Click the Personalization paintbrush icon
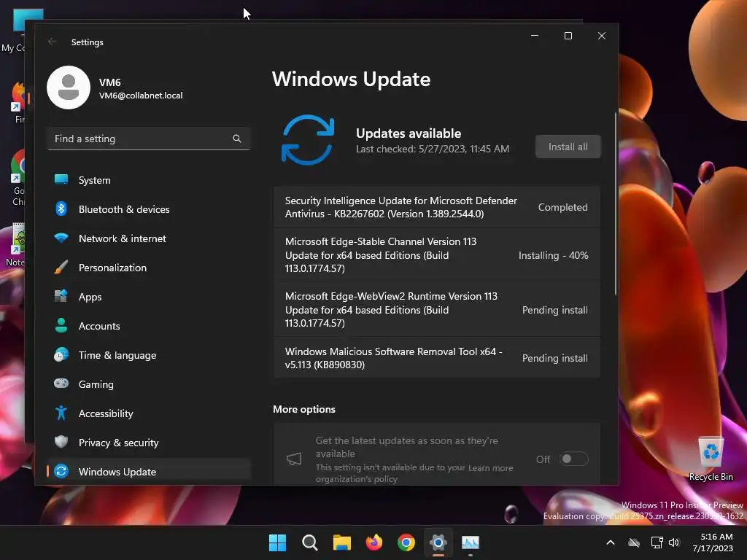Viewport: 747px width, 560px height. point(61,267)
